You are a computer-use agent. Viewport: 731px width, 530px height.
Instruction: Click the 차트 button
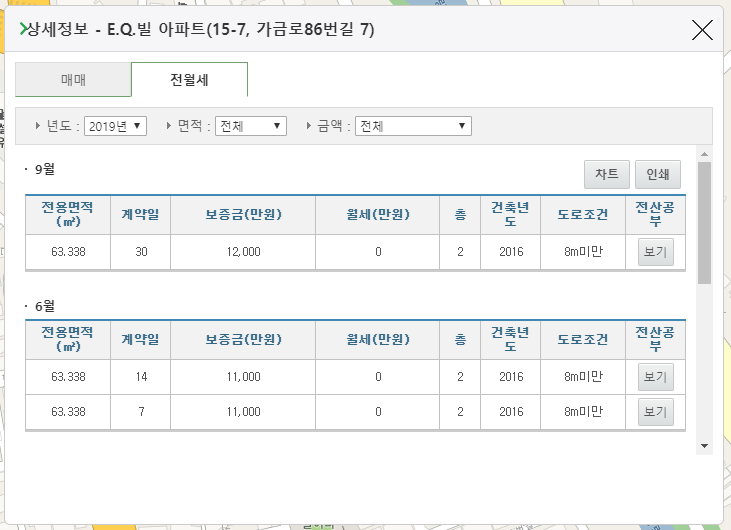click(607, 174)
